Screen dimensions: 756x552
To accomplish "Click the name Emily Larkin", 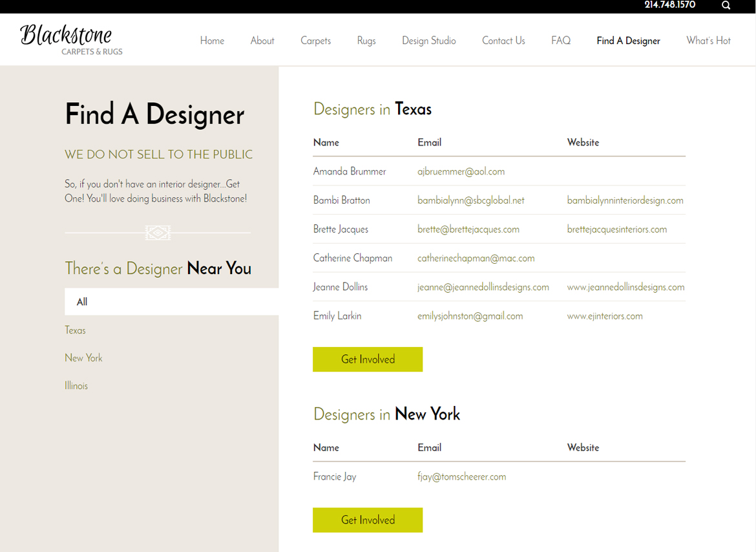I will [x=337, y=316].
